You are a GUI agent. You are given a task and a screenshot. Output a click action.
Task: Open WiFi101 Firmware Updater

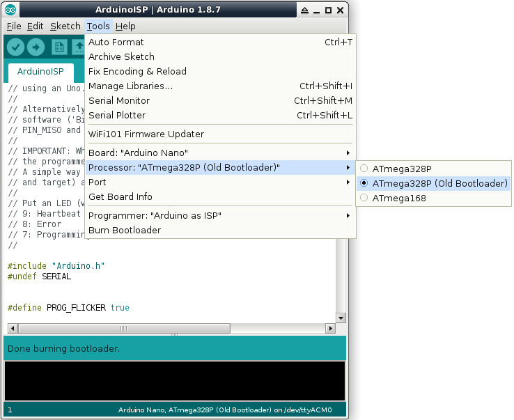pos(220,134)
